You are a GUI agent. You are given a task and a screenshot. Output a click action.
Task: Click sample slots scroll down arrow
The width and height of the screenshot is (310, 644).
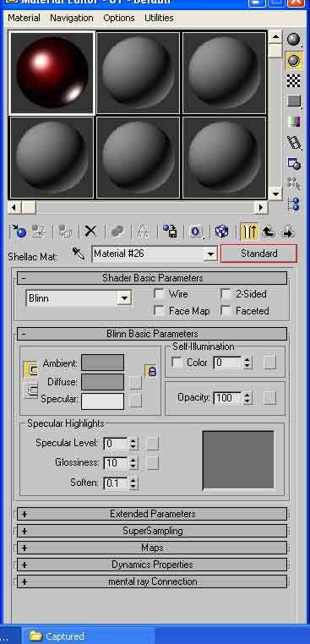pos(275,194)
